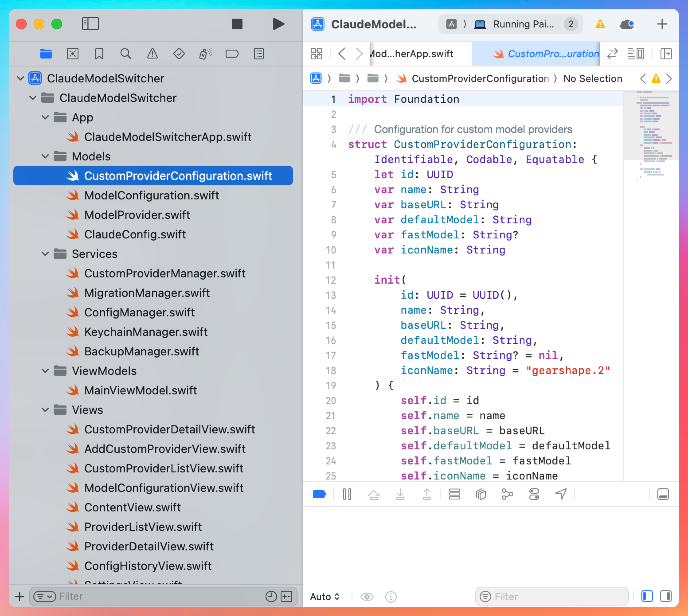Toggle breakpoints activation in debug bar
688x616 pixels.
coord(319,495)
